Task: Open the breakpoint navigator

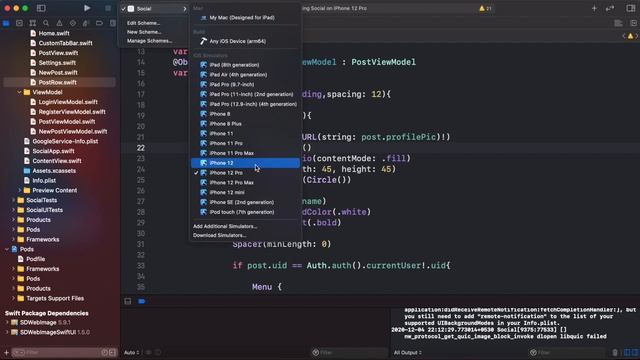Action: coord(99,23)
